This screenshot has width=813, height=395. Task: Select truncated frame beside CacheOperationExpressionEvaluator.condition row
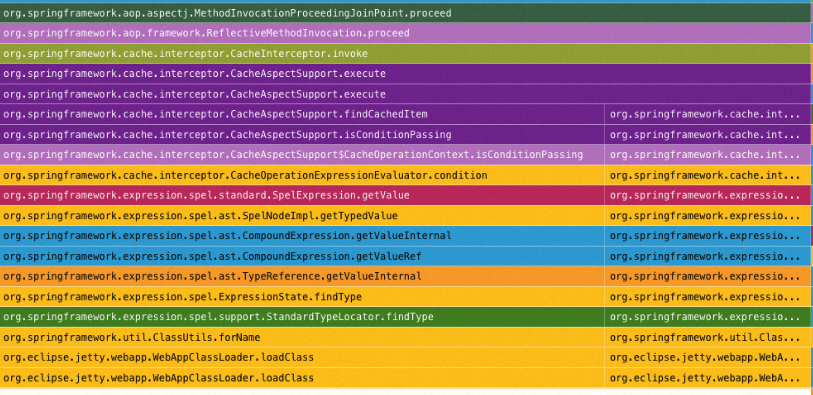[x=708, y=175]
